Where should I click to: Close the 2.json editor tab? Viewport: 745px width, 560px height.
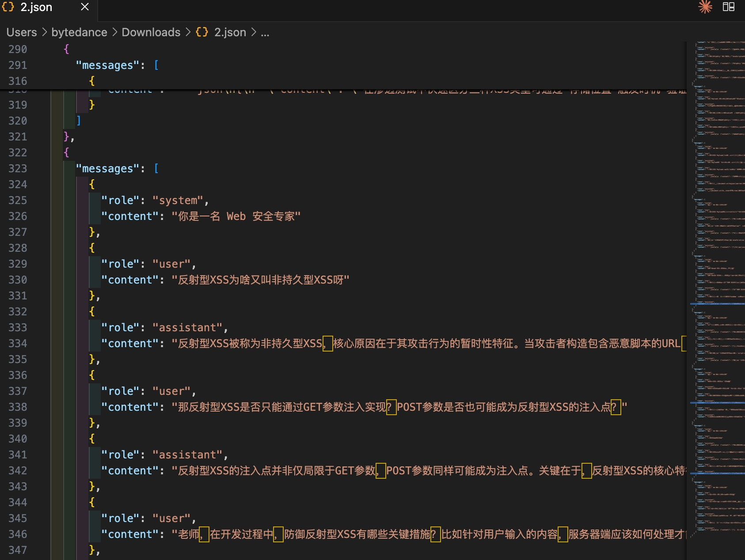[x=85, y=7]
